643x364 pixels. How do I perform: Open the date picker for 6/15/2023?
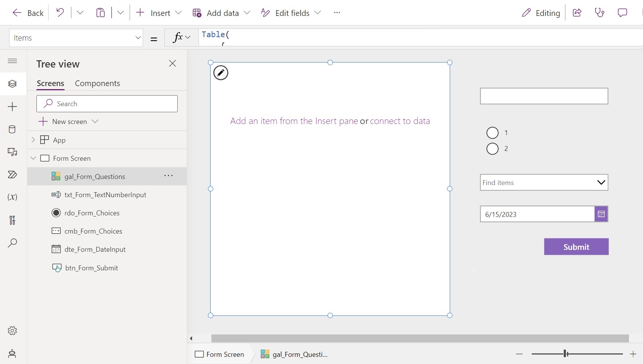[x=601, y=214]
